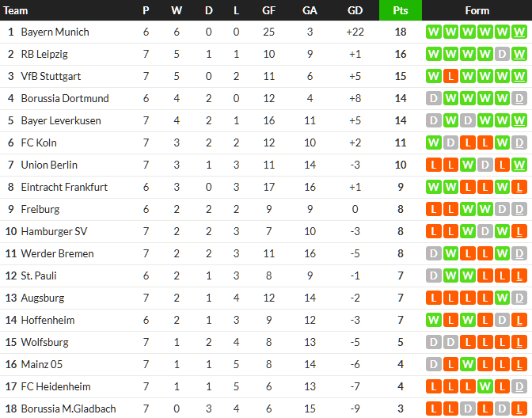Select Borussia Dortmund's draw form badge
Image resolution: width=532 pixels, height=418 pixels.
coord(432,99)
